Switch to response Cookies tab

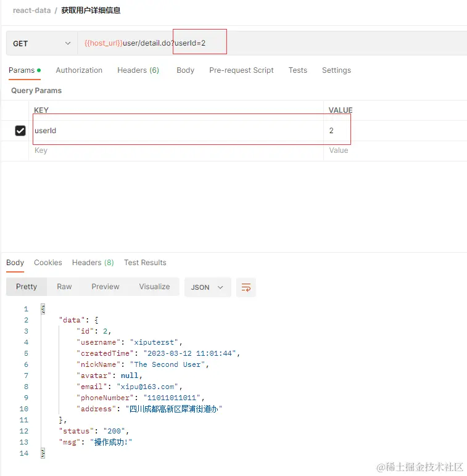click(48, 262)
